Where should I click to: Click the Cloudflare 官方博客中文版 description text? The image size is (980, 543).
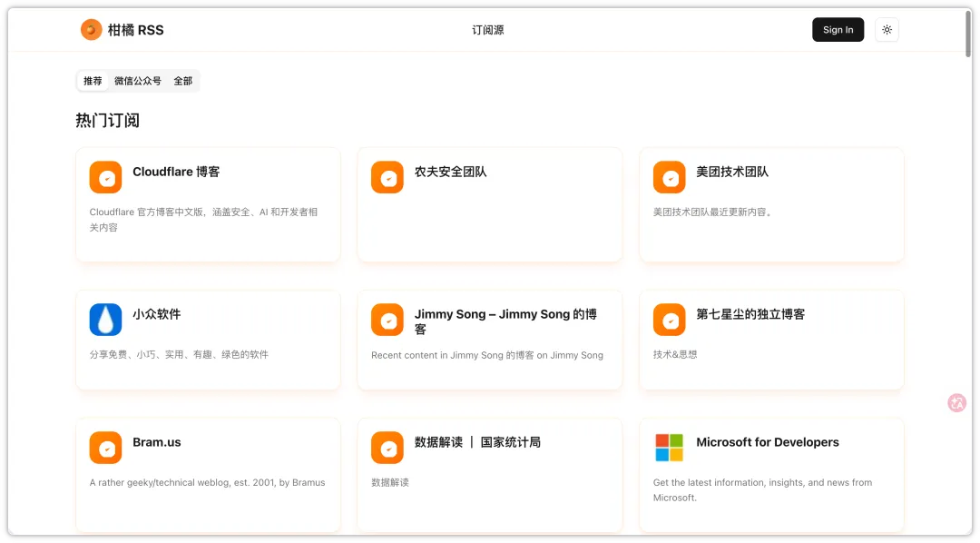pos(204,220)
